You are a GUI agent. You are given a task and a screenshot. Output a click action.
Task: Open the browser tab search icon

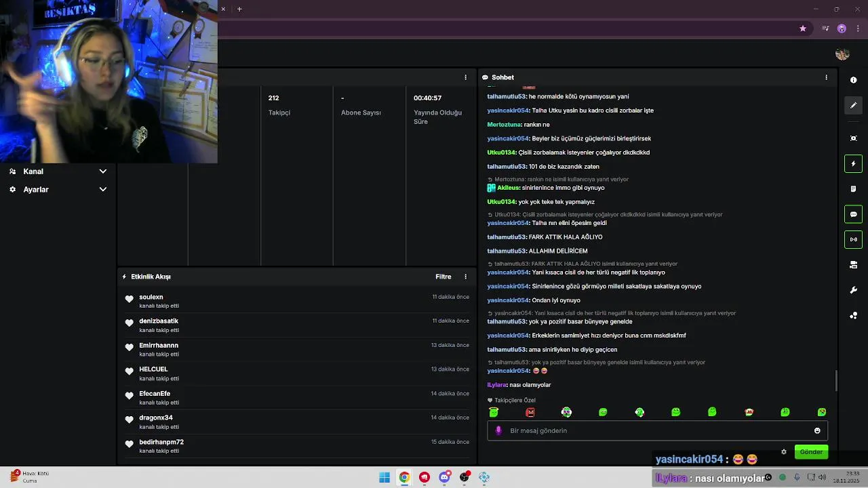coord(825,28)
